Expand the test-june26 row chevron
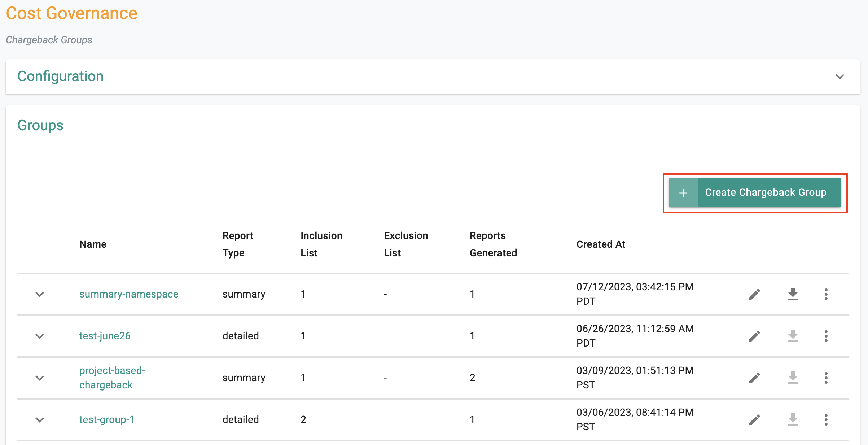 [x=40, y=336]
